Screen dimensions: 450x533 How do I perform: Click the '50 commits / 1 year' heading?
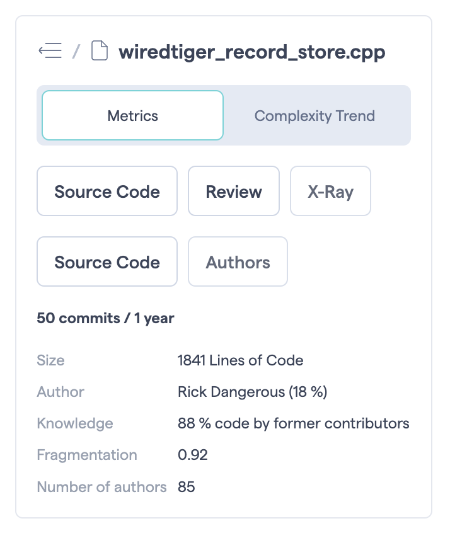point(105,318)
